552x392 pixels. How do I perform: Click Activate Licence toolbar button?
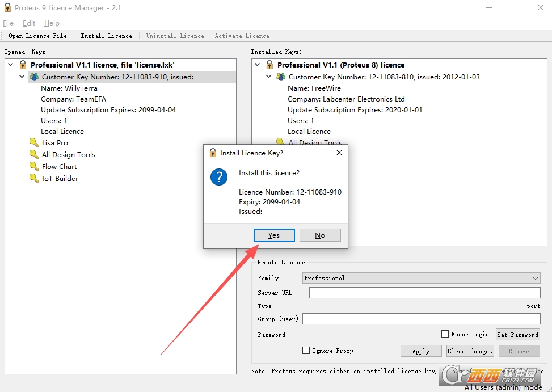pyautogui.click(x=242, y=36)
